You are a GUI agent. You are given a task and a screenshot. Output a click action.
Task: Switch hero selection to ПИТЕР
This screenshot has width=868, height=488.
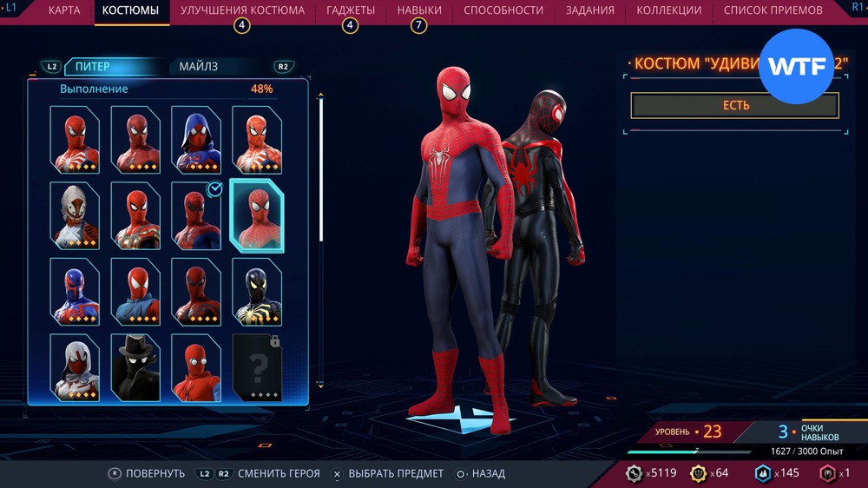click(93, 67)
